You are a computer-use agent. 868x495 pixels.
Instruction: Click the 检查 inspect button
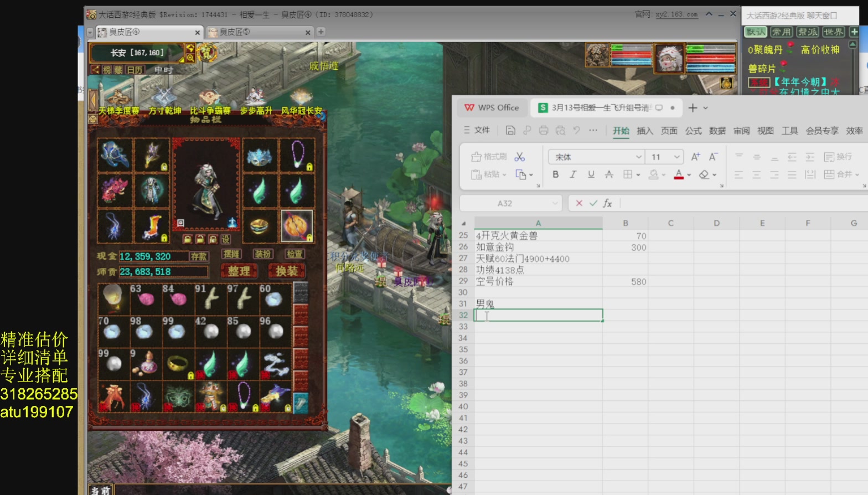(x=294, y=254)
